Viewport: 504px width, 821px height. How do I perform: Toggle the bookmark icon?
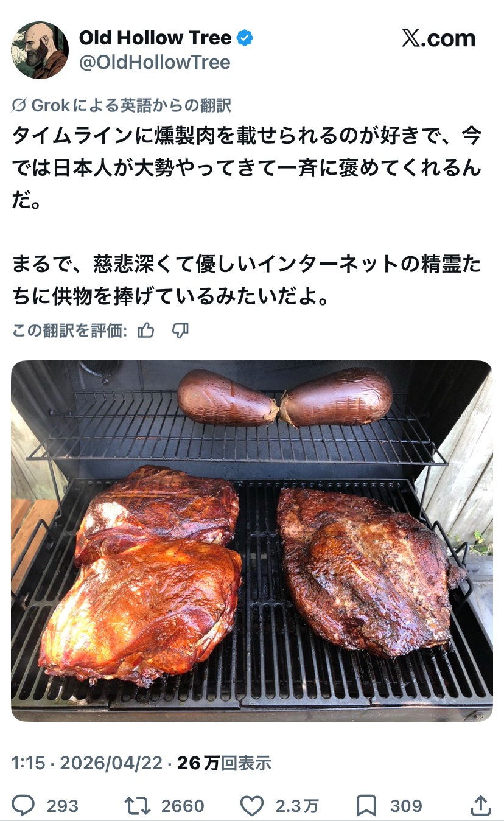point(366,806)
